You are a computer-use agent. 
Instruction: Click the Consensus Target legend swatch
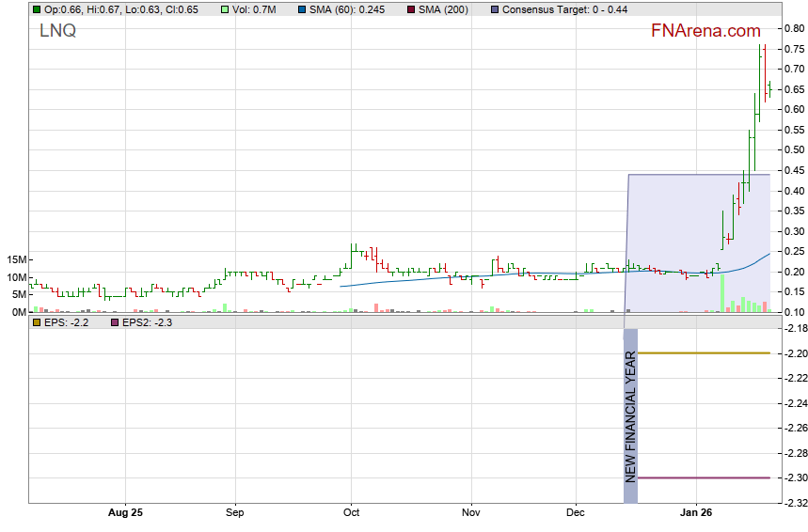(x=495, y=9)
